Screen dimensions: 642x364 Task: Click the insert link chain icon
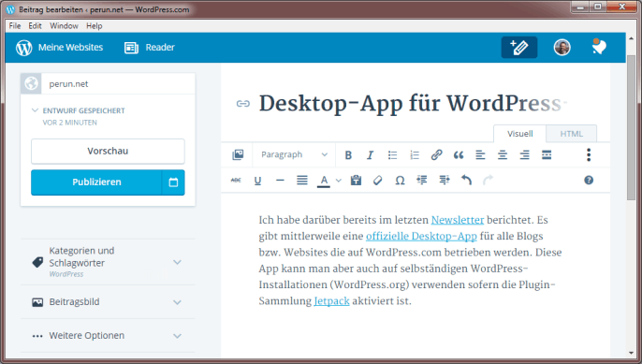coord(436,154)
